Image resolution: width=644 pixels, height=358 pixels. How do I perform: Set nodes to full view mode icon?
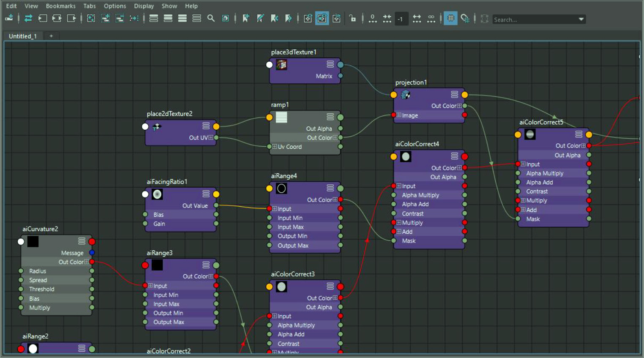[183, 18]
